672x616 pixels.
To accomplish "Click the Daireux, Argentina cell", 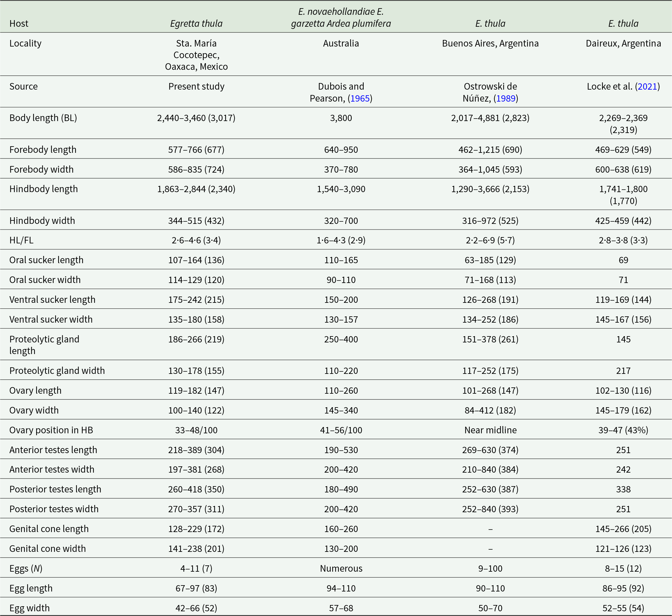I will pyautogui.click(x=623, y=43).
